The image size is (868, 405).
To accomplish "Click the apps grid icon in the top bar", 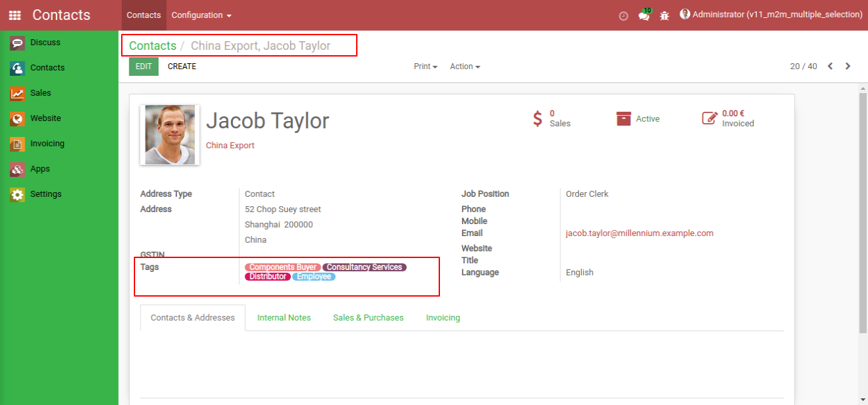I will 14,14.
